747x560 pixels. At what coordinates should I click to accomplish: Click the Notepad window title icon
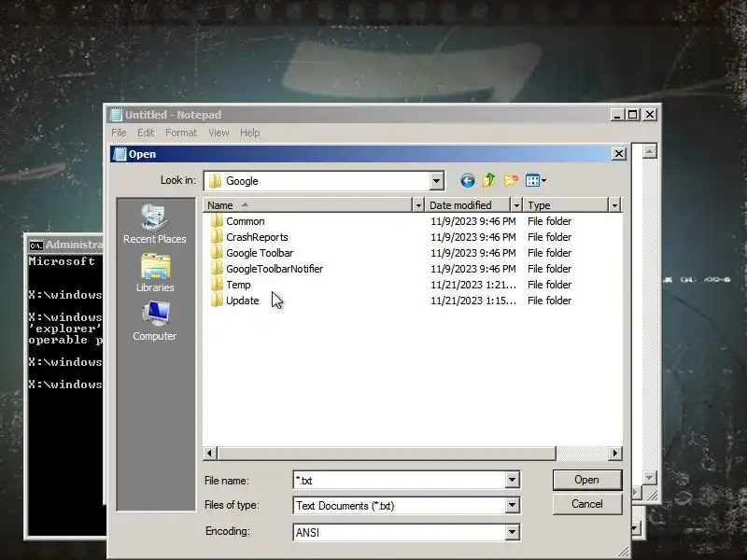[116, 115]
